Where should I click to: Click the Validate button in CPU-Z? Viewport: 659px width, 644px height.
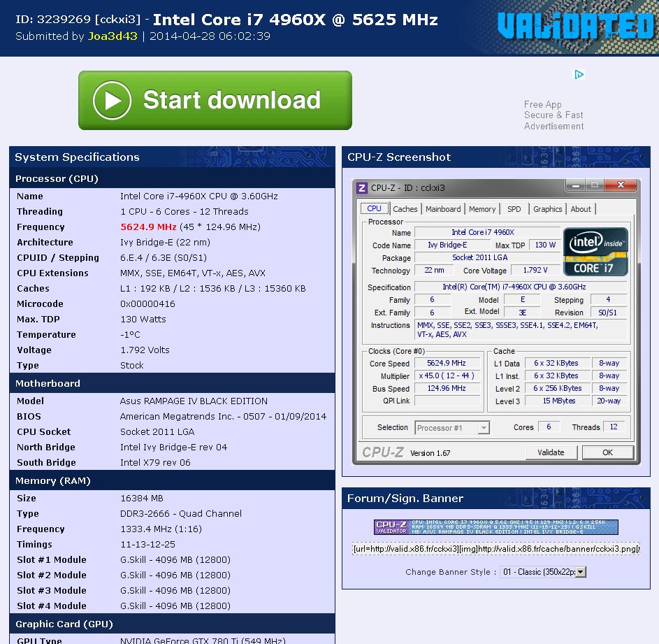tap(551, 452)
